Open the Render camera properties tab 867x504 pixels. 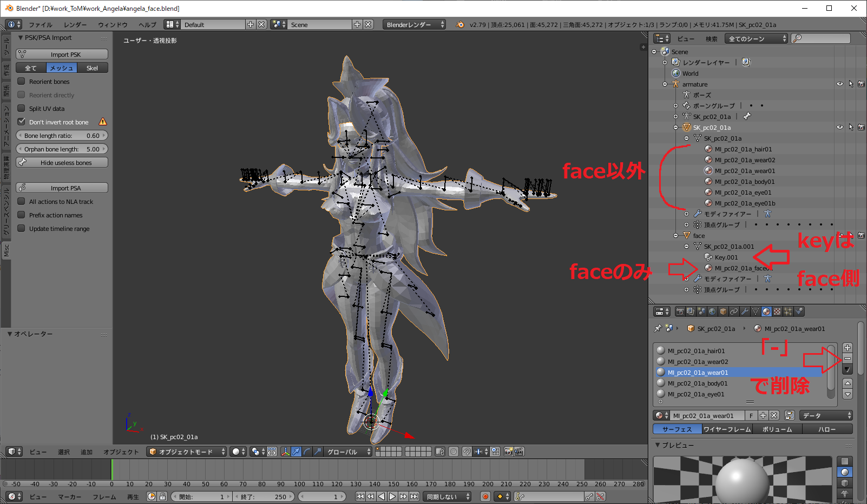pos(680,311)
